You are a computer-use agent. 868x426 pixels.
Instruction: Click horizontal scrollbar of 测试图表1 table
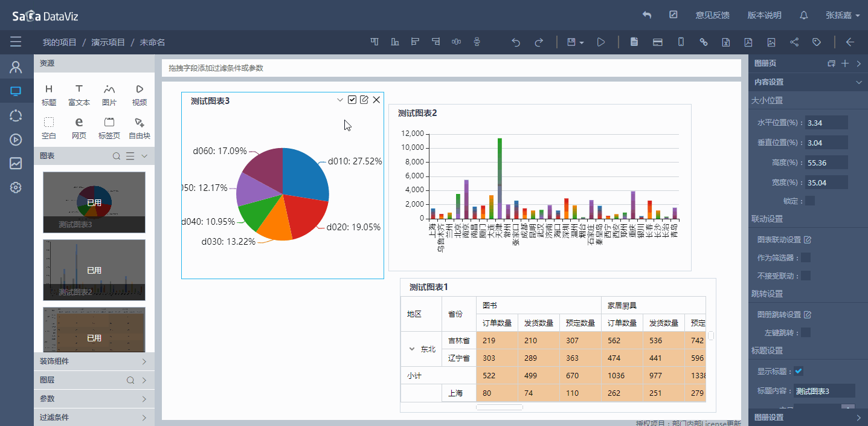click(500, 407)
